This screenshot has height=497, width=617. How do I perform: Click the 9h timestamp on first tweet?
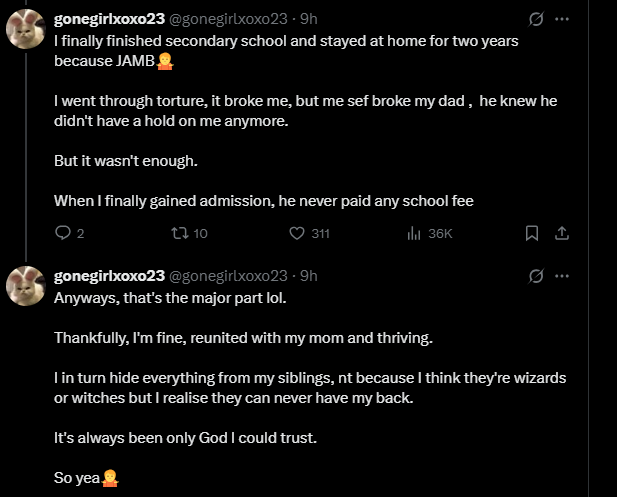309,19
